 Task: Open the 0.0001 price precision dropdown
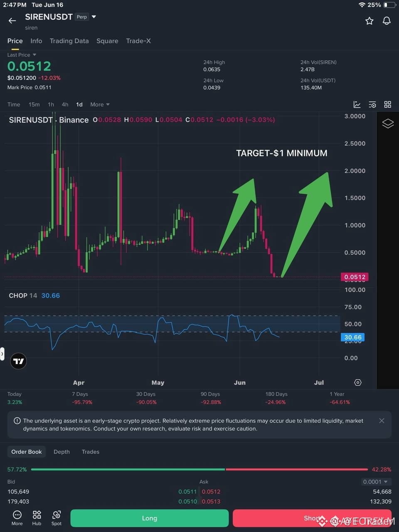pos(375,482)
